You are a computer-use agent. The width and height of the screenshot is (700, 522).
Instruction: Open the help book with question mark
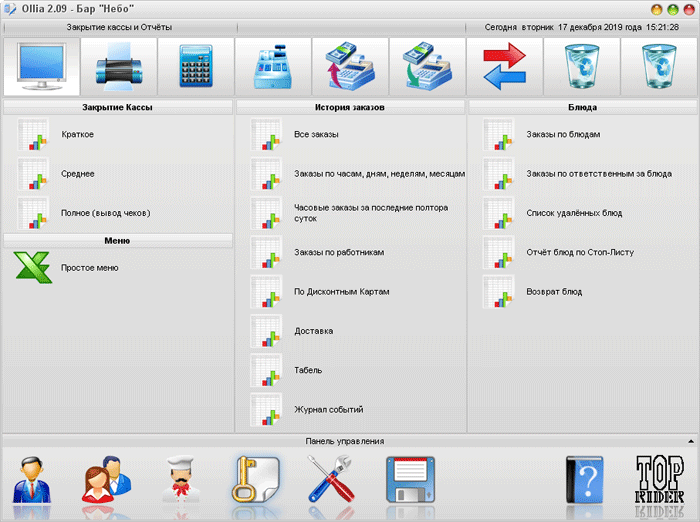point(584,480)
